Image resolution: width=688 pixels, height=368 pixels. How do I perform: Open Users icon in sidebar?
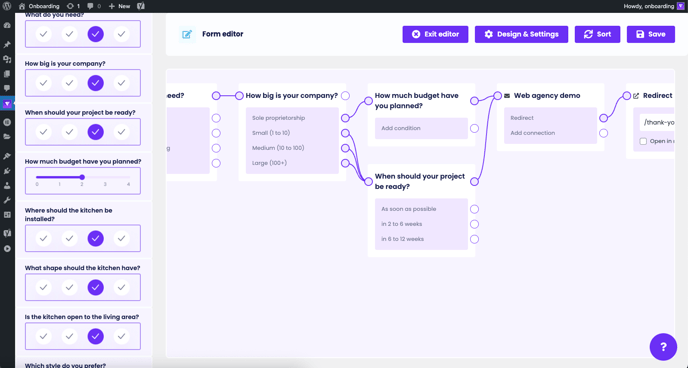[x=7, y=186]
